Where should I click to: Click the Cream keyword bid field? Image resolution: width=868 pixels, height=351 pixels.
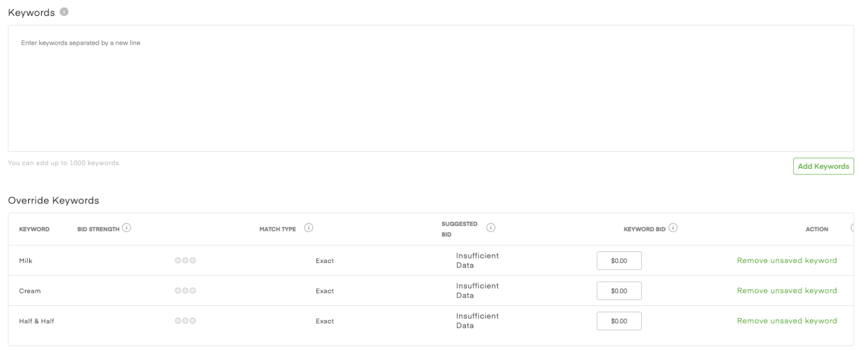coord(619,291)
